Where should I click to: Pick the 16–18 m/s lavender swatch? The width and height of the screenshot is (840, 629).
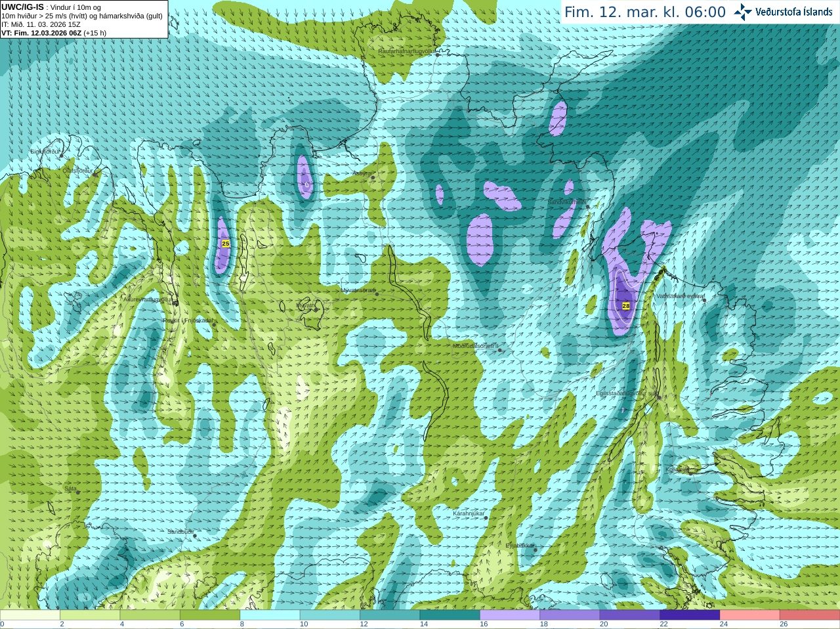(510, 615)
